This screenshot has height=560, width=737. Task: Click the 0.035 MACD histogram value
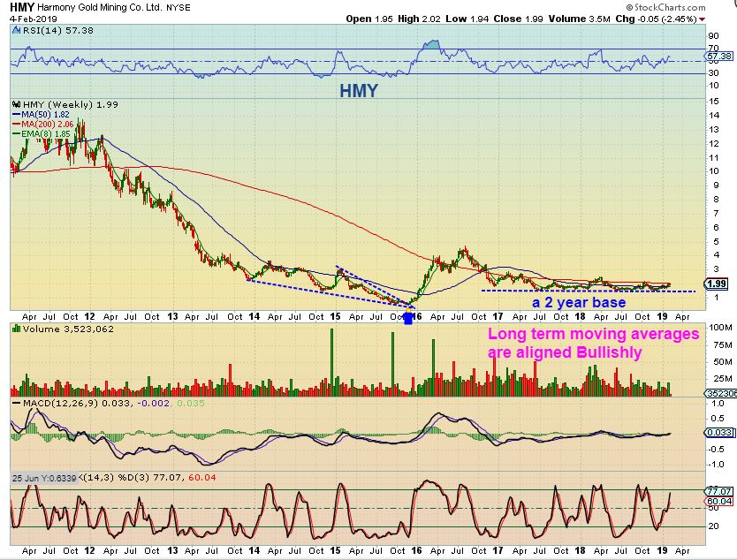point(191,404)
